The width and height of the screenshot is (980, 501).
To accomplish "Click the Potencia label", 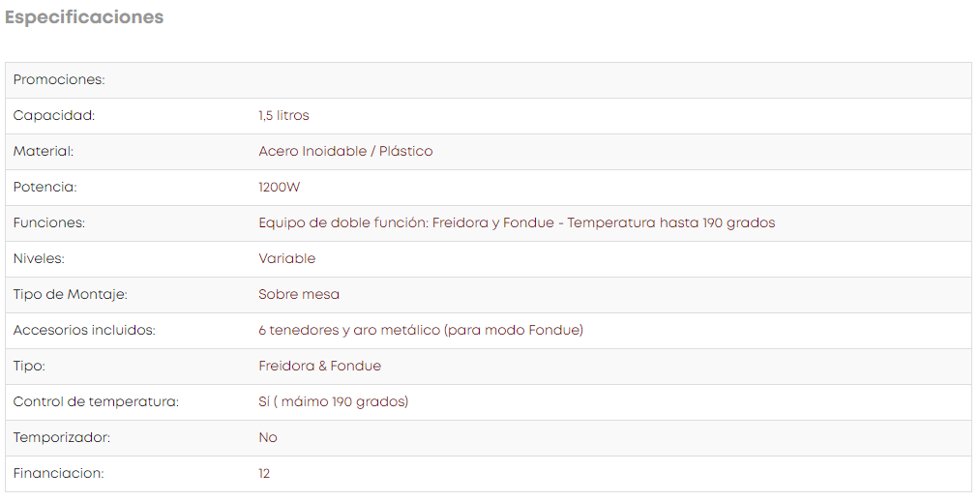I will (x=45, y=188).
